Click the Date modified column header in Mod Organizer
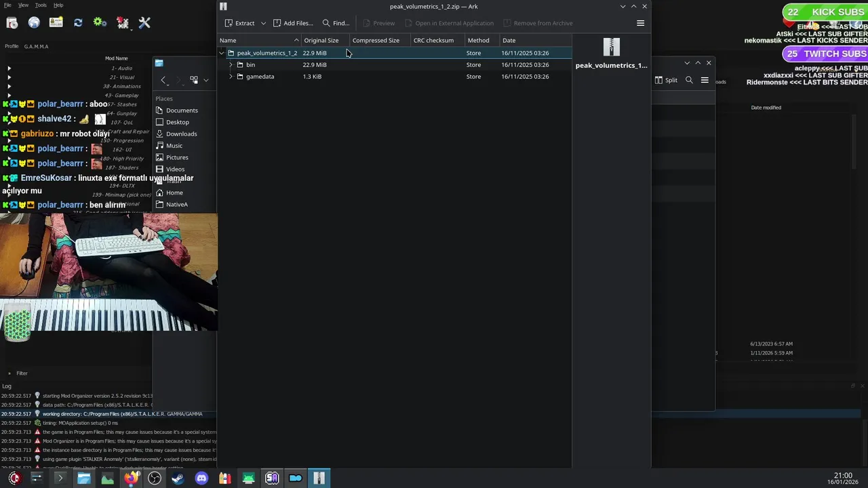Viewport: 868px width, 488px height. (x=766, y=108)
